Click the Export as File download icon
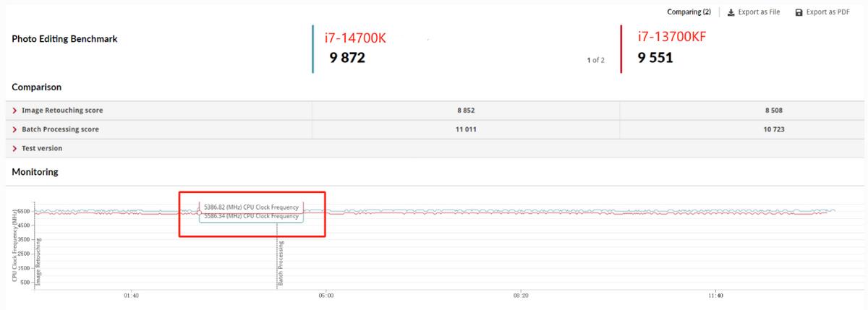 click(x=731, y=12)
